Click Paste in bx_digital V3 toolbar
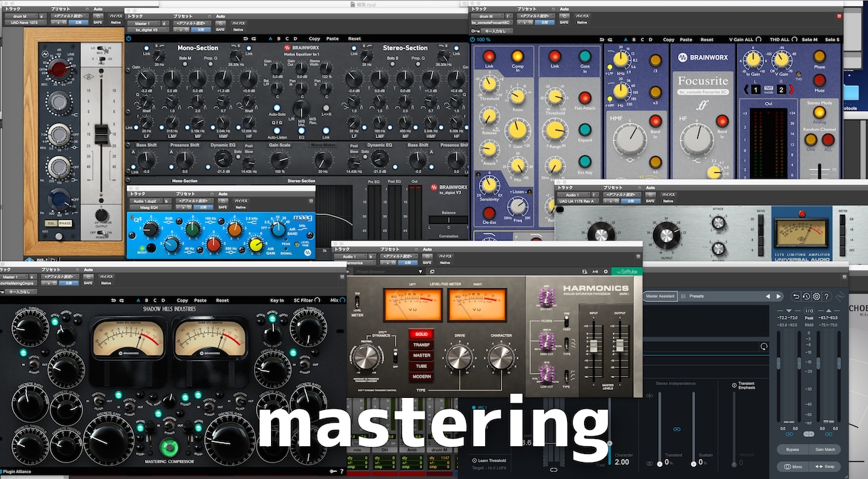 coord(332,38)
